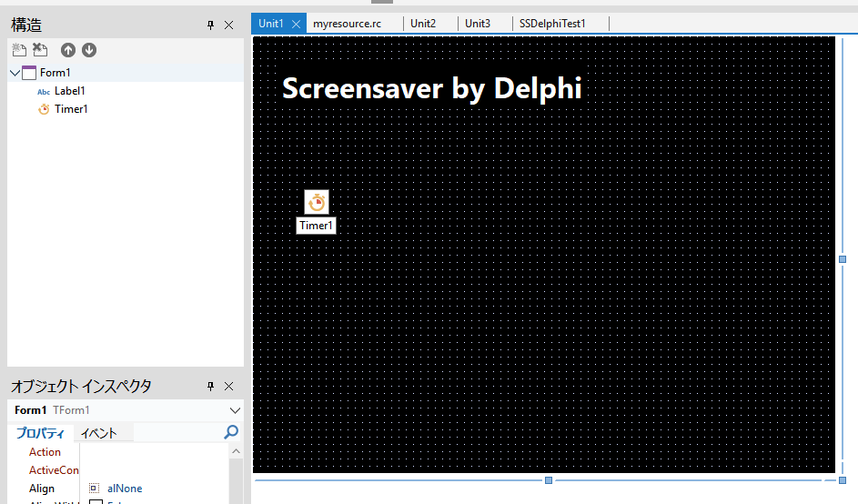Switch to the イベント tab
858x504 pixels.
99,433
